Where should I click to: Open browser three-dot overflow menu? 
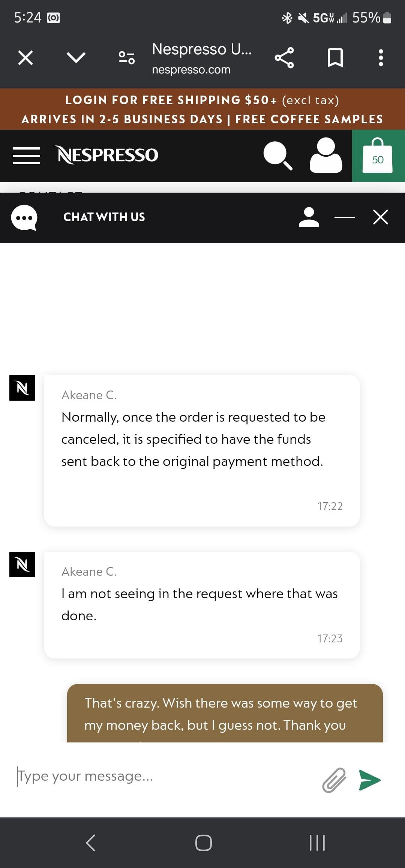coord(381,58)
